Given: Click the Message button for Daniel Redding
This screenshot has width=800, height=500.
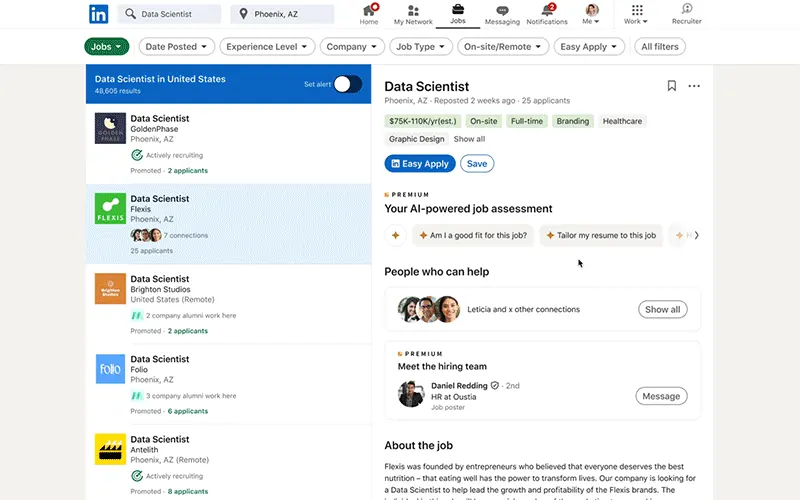Looking at the screenshot, I should click(661, 396).
